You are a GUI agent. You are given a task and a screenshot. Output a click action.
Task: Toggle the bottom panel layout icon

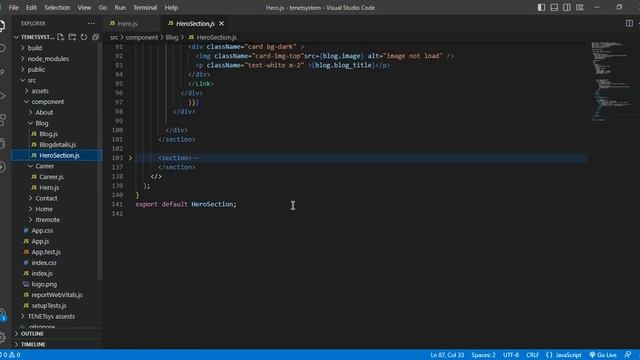(x=554, y=7)
